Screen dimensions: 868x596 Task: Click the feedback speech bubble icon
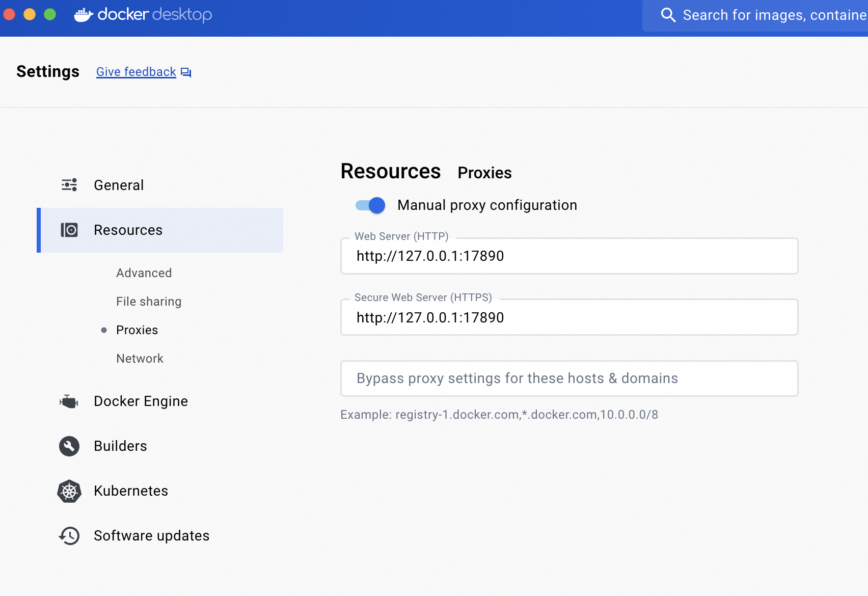(x=186, y=72)
